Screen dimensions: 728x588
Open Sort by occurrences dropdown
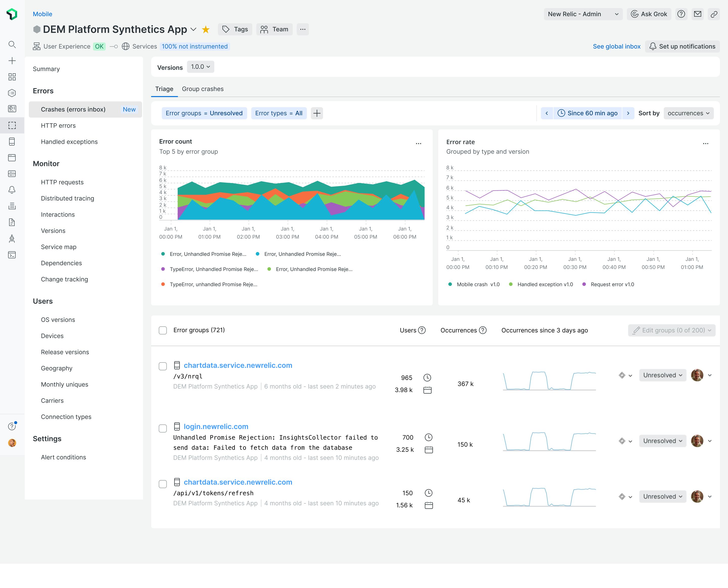[688, 113]
